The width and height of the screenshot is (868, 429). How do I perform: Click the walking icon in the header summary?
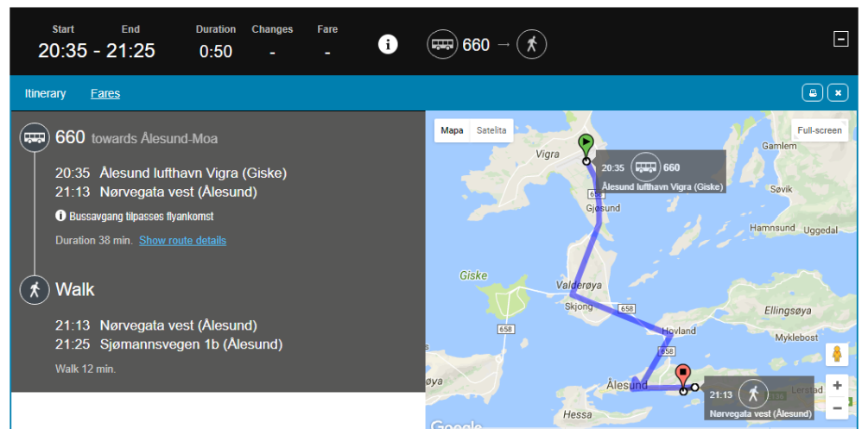[532, 44]
